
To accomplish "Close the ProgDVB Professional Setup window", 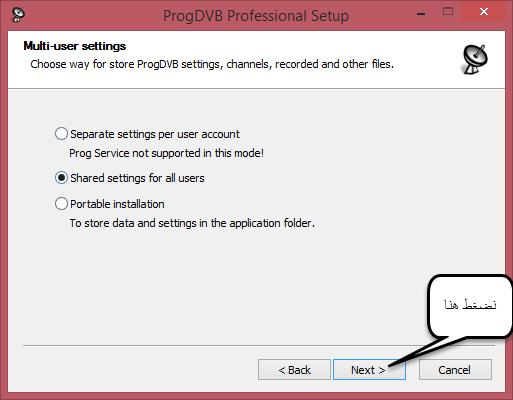I will click(484, 12).
